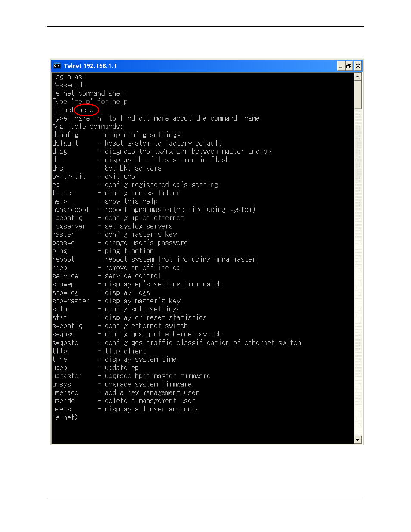Click the 'master' command name

tap(63, 235)
